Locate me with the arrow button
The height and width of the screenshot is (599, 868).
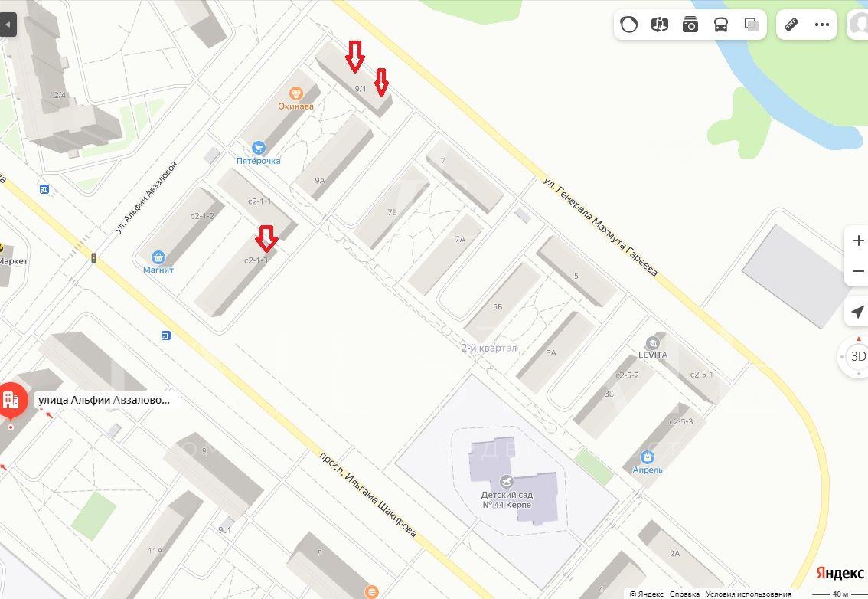(x=857, y=312)
